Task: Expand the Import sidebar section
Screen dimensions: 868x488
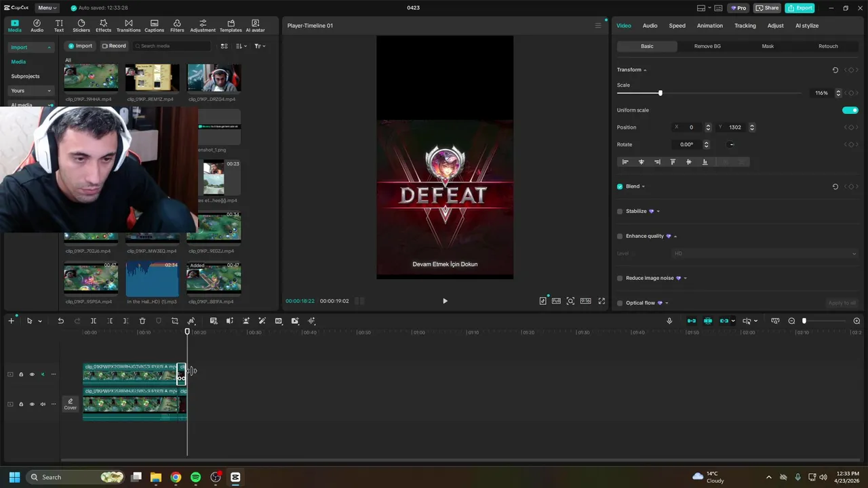Action: click(31, 47)
